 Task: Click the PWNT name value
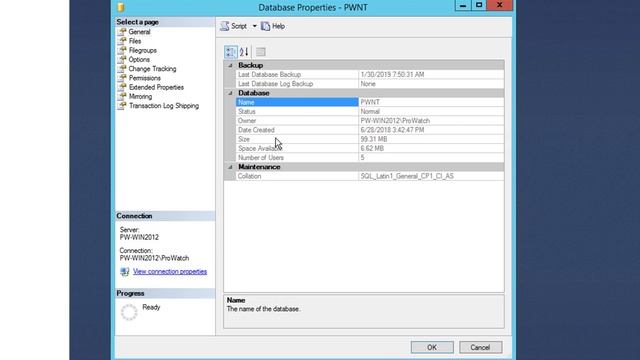(x=370, y=102)
